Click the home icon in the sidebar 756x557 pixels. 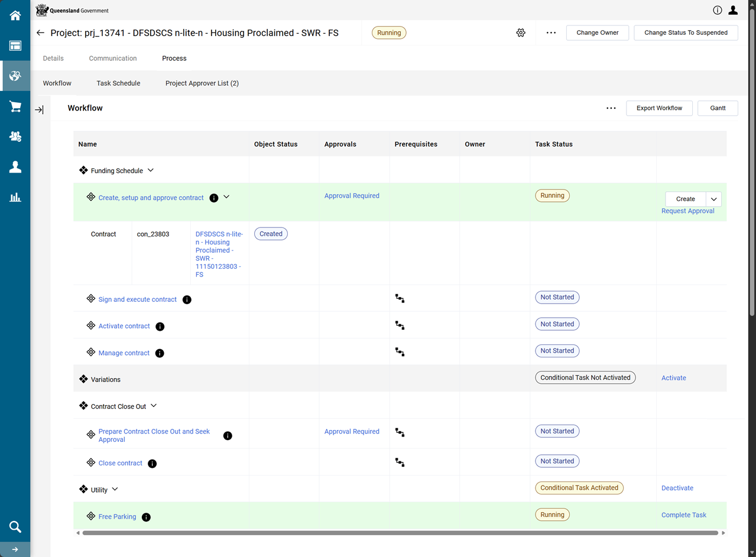point(15,15)
